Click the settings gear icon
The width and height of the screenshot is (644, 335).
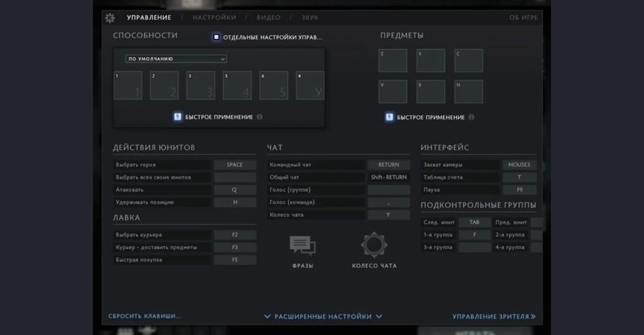point(110,18)
